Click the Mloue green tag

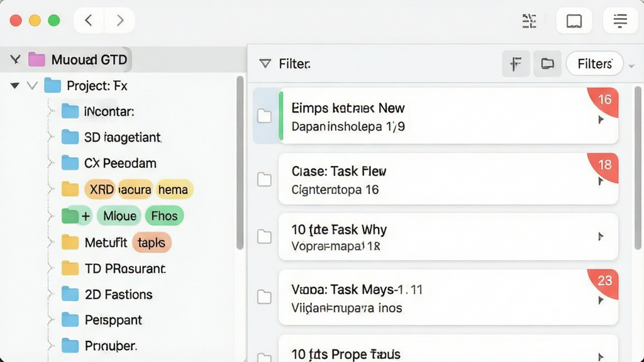pyautogui.click(x=119, y=216)
